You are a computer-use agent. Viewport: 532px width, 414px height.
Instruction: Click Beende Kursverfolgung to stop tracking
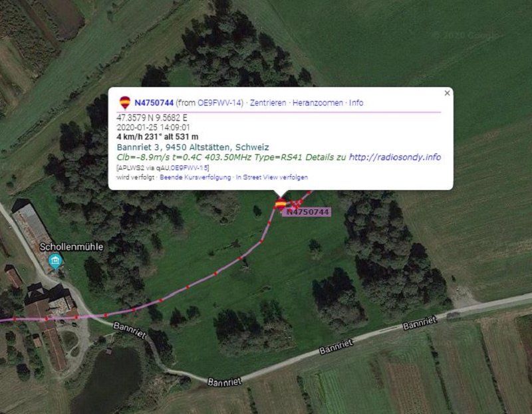click(x=195, y=177)
